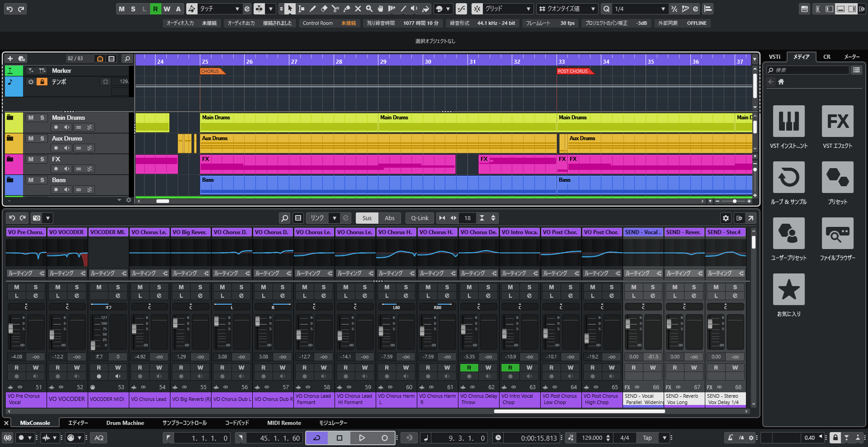The image size is (868, 447).
Task: Select the Erase tool
Action: [324, 9]
